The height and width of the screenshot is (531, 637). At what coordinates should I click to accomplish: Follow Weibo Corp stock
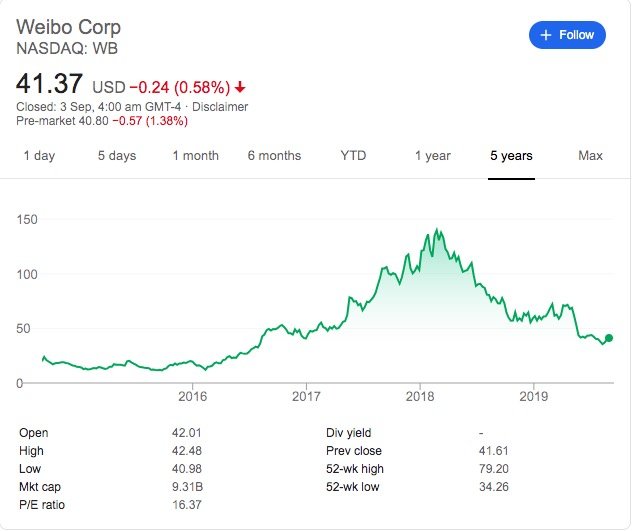point(567,35)
